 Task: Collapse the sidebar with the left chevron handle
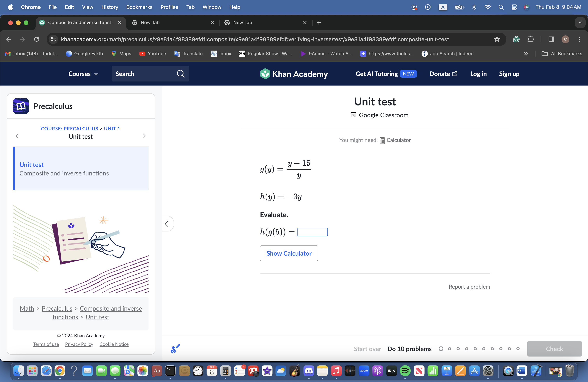coord(167,224)
